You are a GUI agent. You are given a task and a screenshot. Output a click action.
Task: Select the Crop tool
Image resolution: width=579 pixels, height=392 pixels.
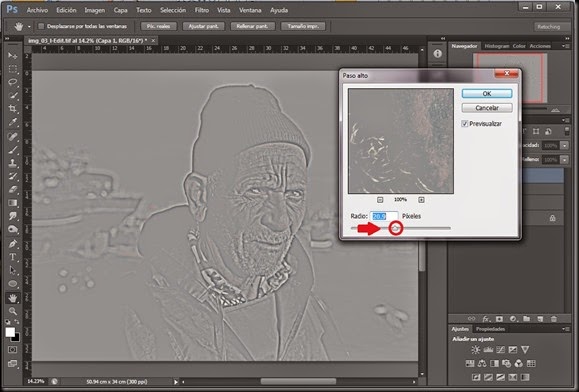coord(13,109)
